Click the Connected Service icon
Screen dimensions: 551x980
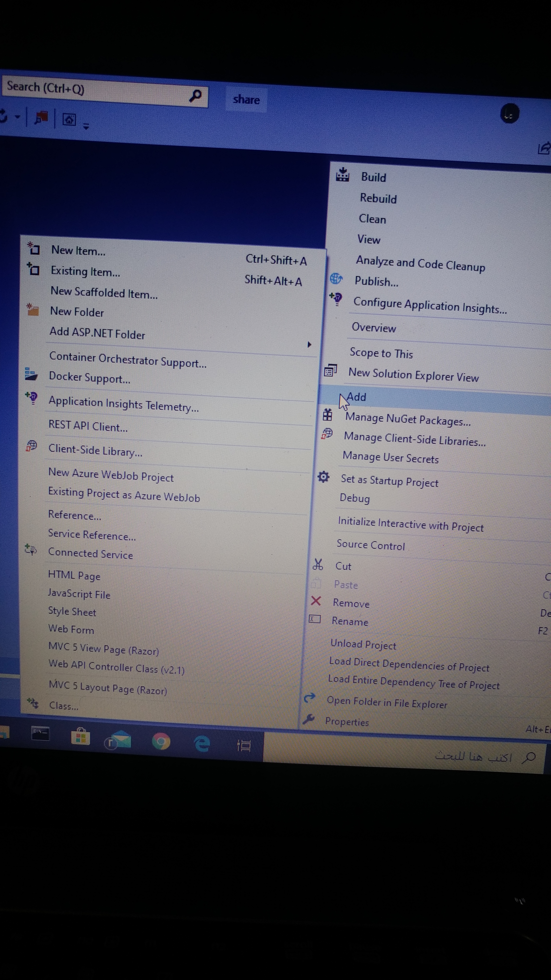31,549
